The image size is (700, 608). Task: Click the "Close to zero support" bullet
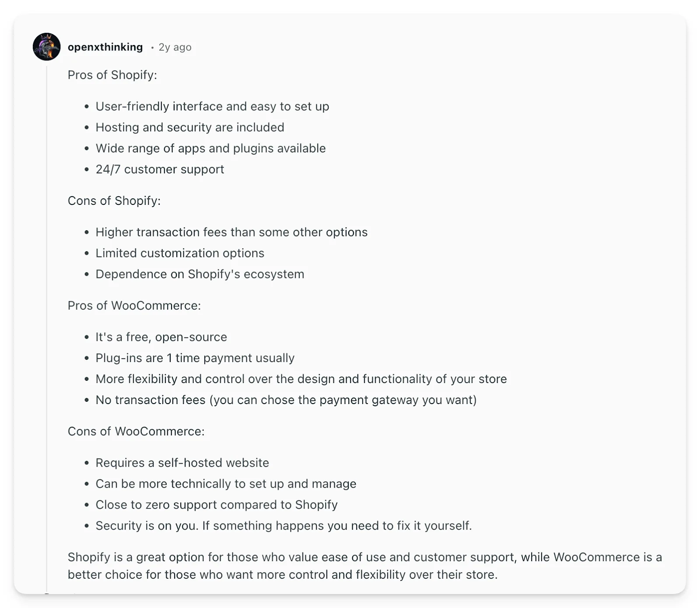[x=217, y=505]
